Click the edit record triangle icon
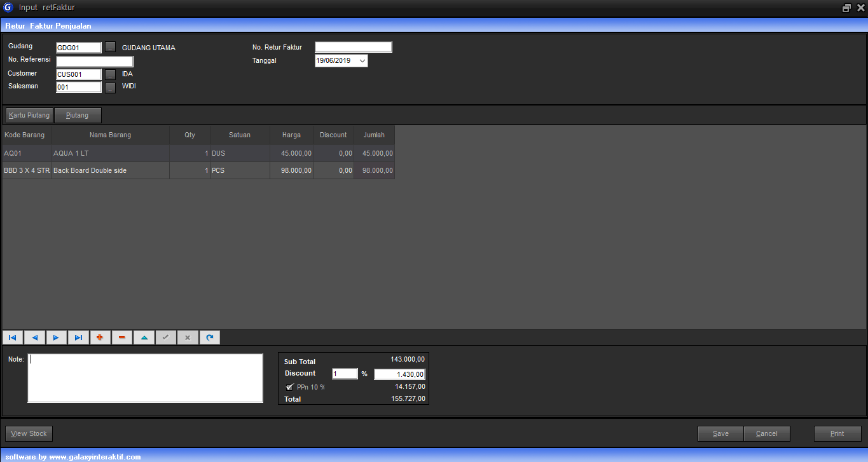Image resolution: width=868 pixels, height=462 pixels. [144, 337]
